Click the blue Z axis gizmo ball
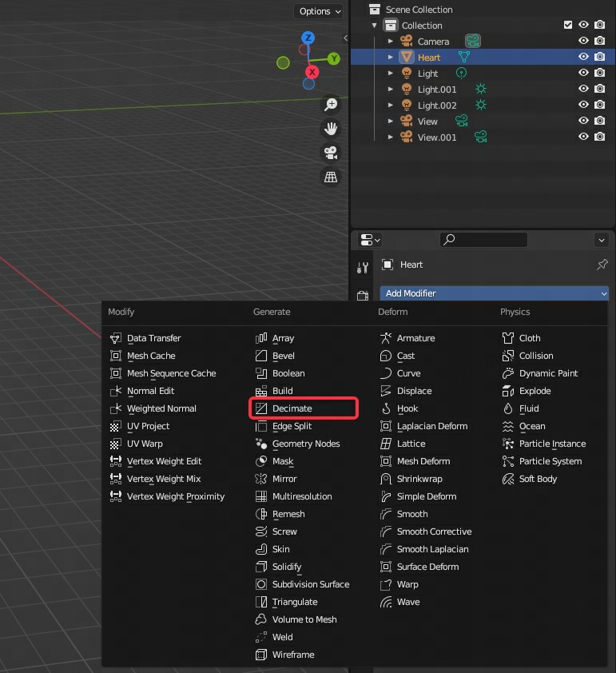This screenshot has height=673, width=616. pos(308,38)
